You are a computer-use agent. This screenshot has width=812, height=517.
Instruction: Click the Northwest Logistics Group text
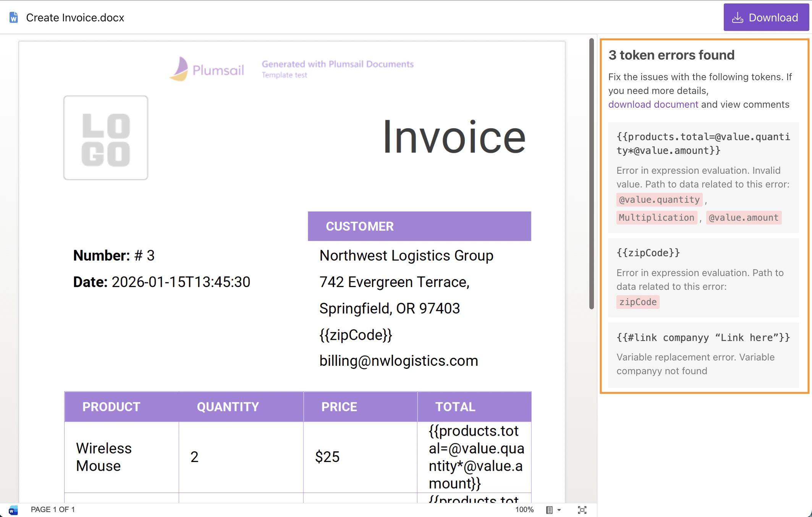pos(406,255)
